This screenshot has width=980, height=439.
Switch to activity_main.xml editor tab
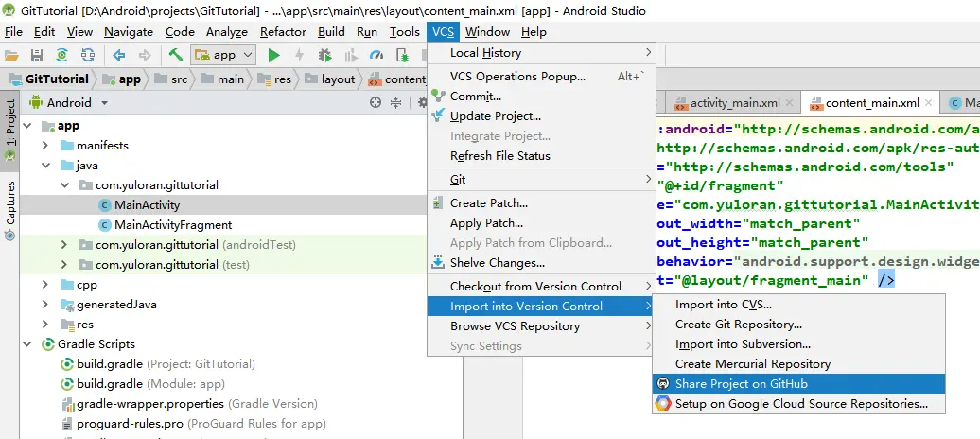735,103
